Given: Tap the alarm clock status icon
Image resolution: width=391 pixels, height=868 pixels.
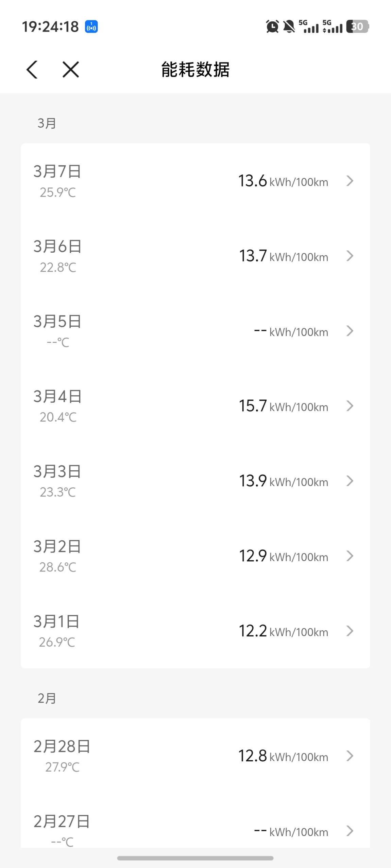Looking at the screenshot, I should 272,26.
